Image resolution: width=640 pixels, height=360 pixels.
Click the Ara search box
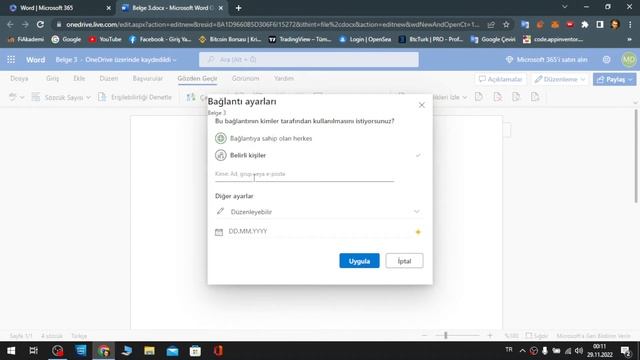[309, 60]
